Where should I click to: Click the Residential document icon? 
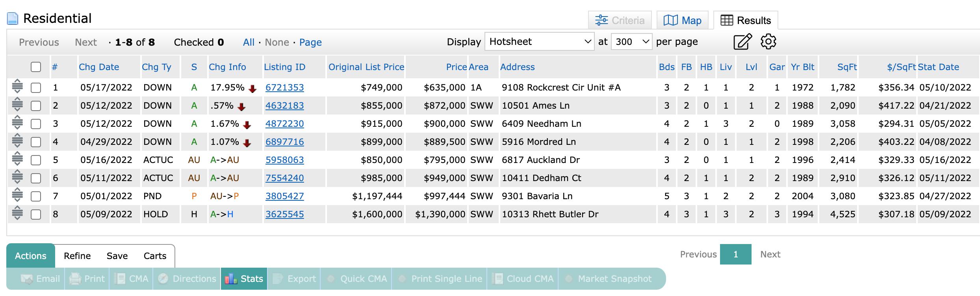coord(13,18)
